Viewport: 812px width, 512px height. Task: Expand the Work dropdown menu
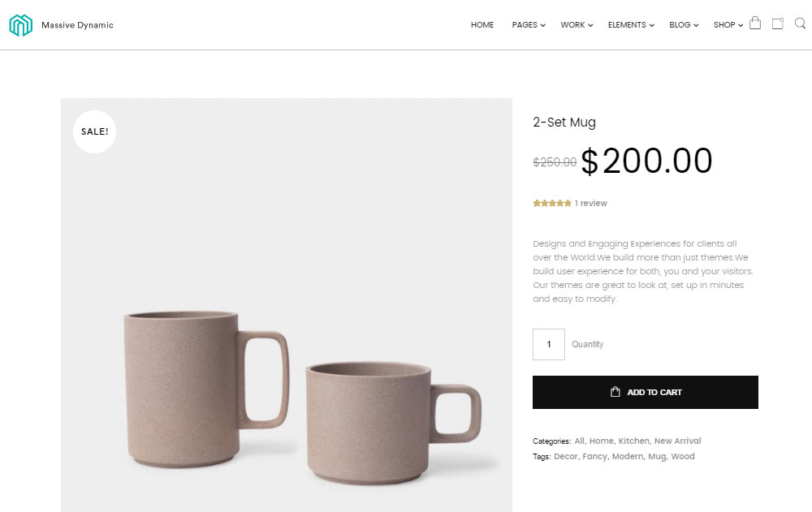[x=577, y=25]
